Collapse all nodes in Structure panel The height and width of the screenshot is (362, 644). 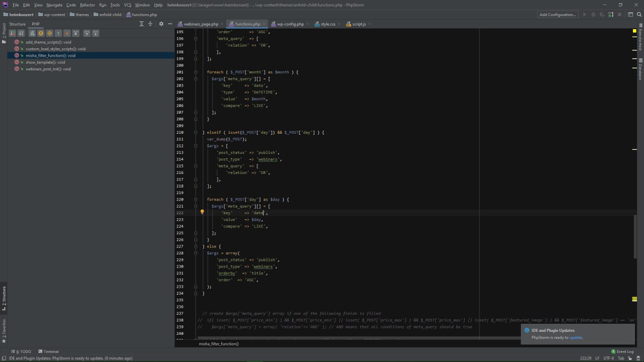click(150, 24)
